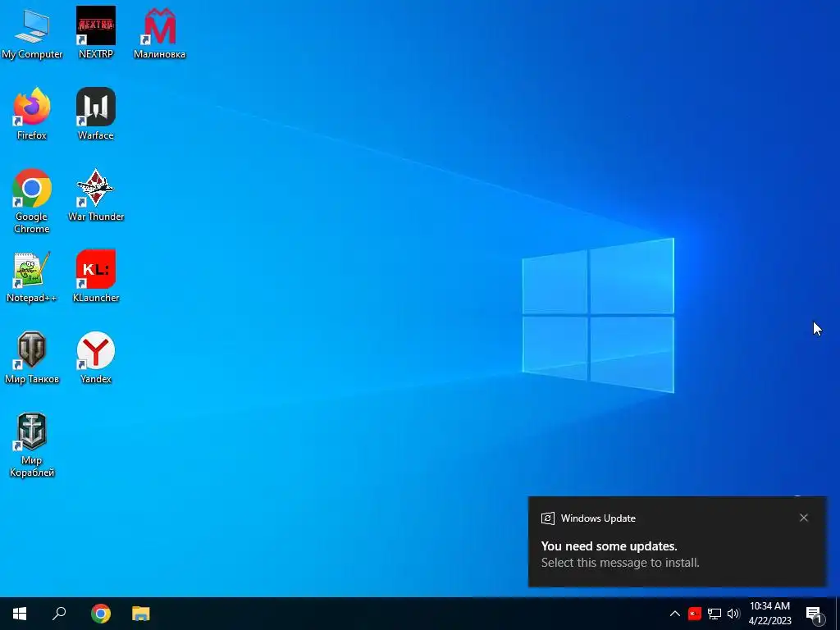
Task: Click 'Select this message to install.' text
Action: [x=620, y=563]
